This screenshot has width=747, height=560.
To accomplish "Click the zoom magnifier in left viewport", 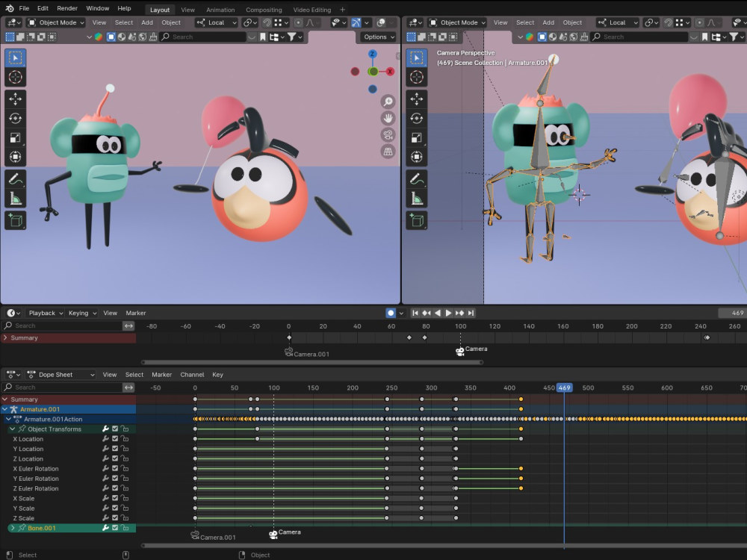I will (x=388, y=102).
